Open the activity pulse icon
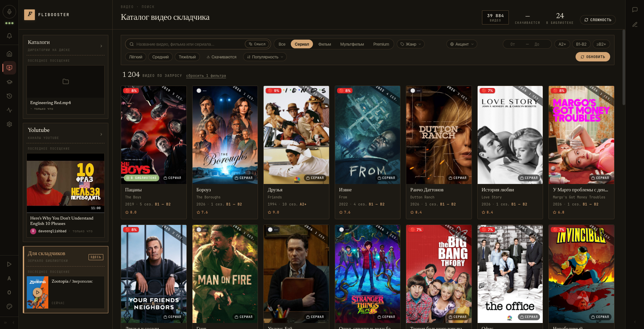644x329 pixels. [x=9, y=110]
